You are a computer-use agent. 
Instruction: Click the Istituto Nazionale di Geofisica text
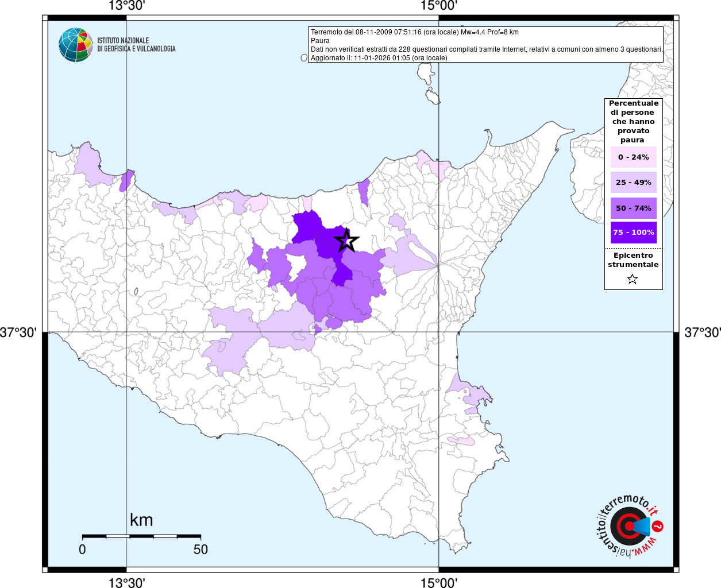[136, 45]
